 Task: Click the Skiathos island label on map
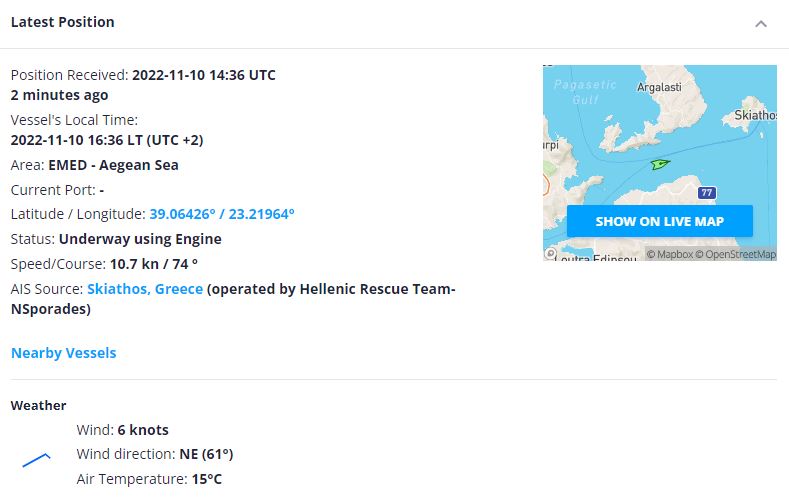click(755, 116)
